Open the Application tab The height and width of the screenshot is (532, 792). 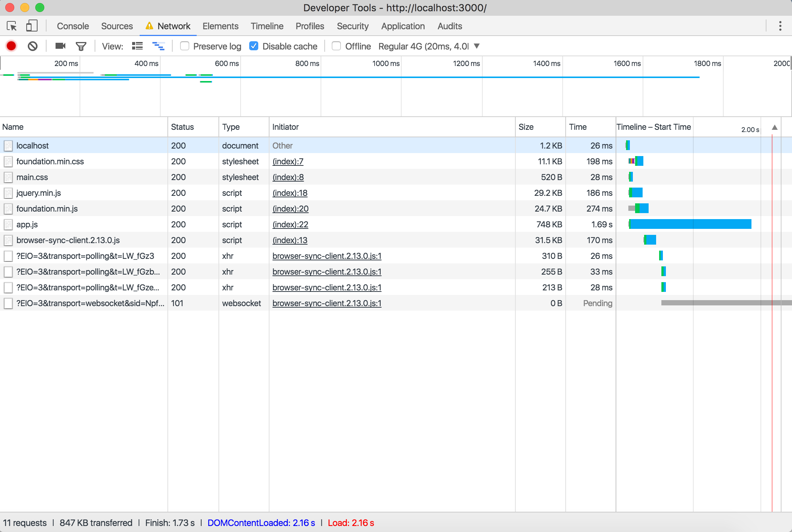click(403, 26)
